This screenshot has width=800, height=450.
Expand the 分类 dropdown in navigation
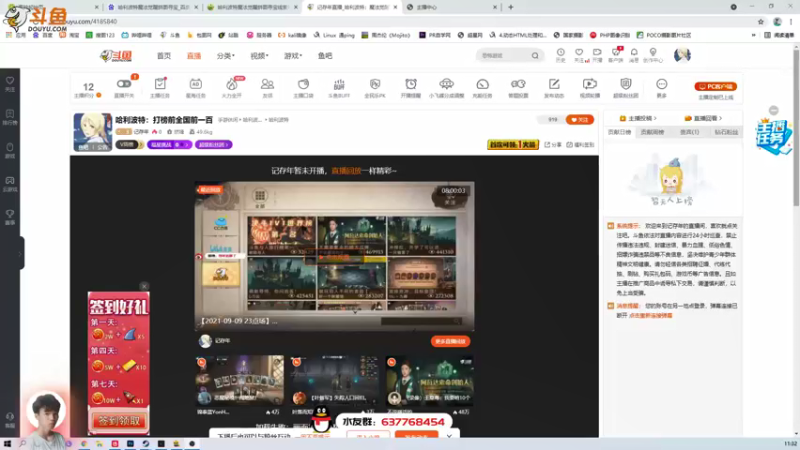tap(226, 56)
